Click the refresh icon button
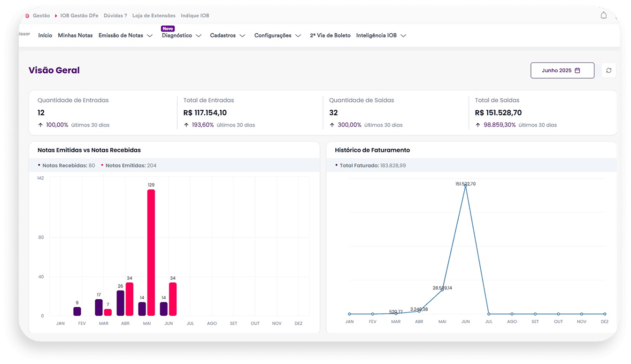Screen dimensions: 631x364 click(609, 70)
